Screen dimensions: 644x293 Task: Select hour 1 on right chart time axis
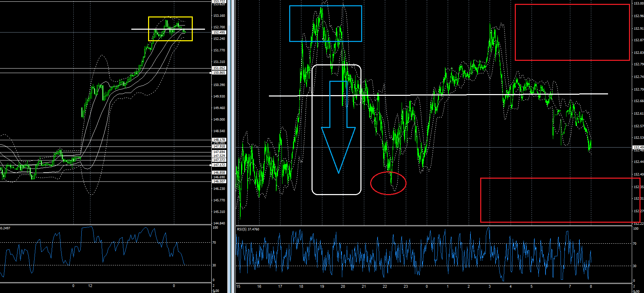click(x=448, y=286)
